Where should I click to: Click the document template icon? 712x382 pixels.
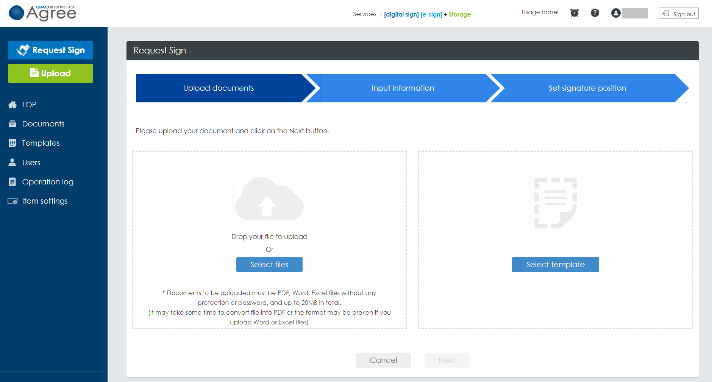pos(555,203)
